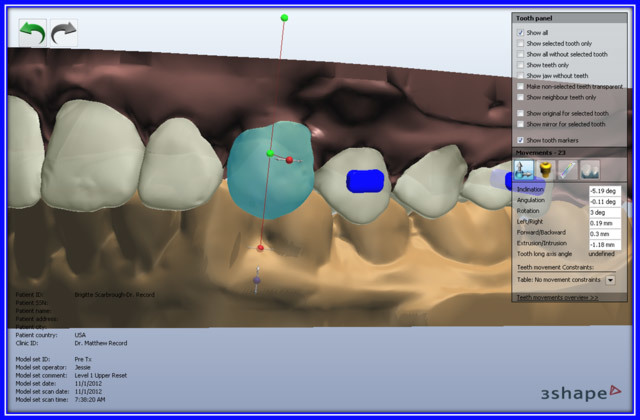Click the Rotation value field
This screenshot has height=420, width=640.
coord(603,212)
